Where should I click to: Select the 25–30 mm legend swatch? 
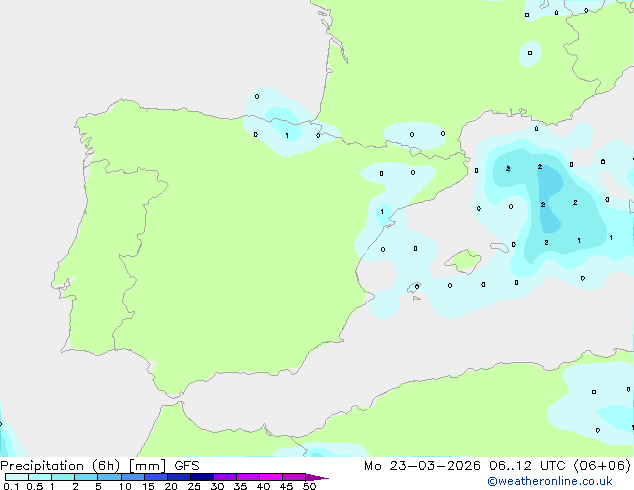pyautogui.click(x=202, y=477)
